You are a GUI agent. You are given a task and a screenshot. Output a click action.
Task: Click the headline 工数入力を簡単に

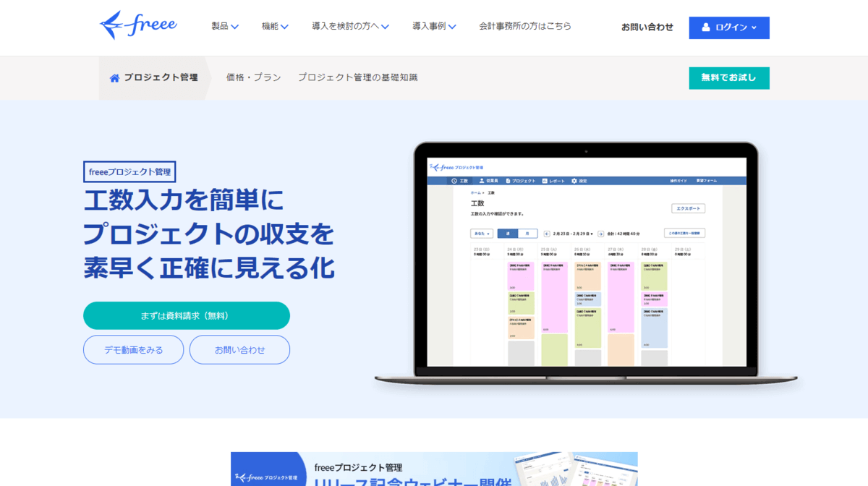click(184, 199)
